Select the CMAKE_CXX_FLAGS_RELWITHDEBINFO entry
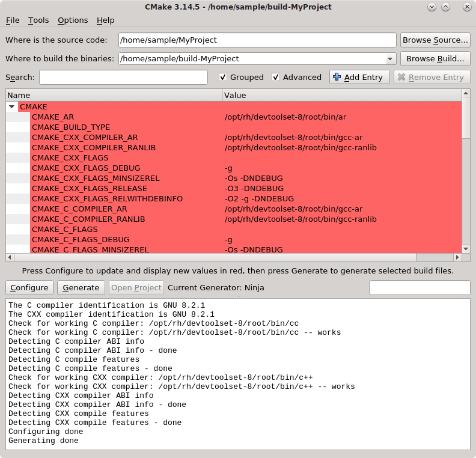The width and height of the screenshot is (476, 458). pyautogui.click(x=107, y=199)
